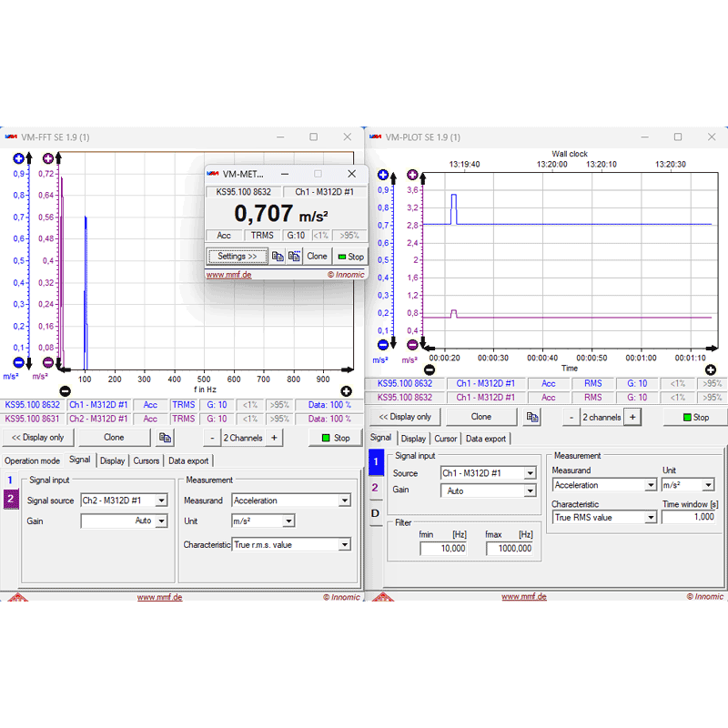The width and height of the screenshot is (728, 728).
Task: Zoom out frequency axis in VM-FFT
Action: (x=63, y=378)
